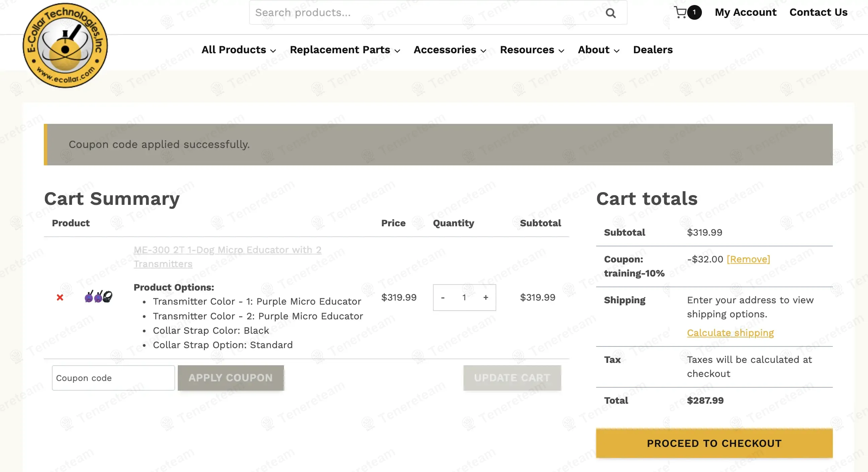The width and height of the screenshot is (868, 472).
Task: Expand the Resources menu
Action: tap(532, 50)
